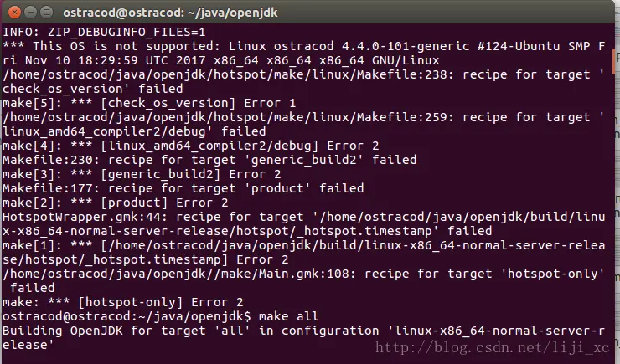Click the INFO: ZIP_DEBUGINFO_FILES=1 line
The image size is (620, 364).
105,32
